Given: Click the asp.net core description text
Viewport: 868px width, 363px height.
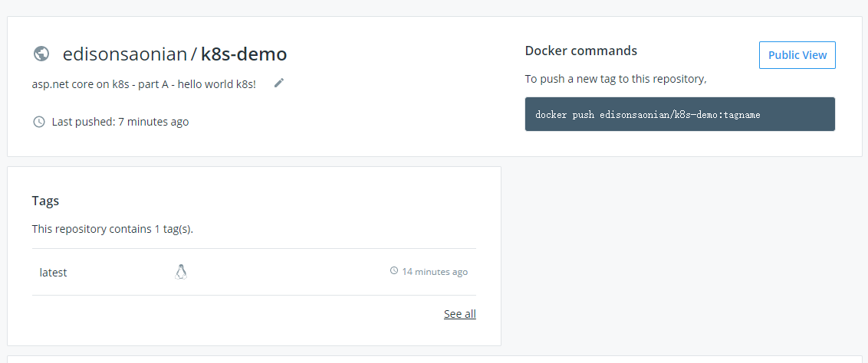Looking at the screenshot, I should (x=144, y=83).
